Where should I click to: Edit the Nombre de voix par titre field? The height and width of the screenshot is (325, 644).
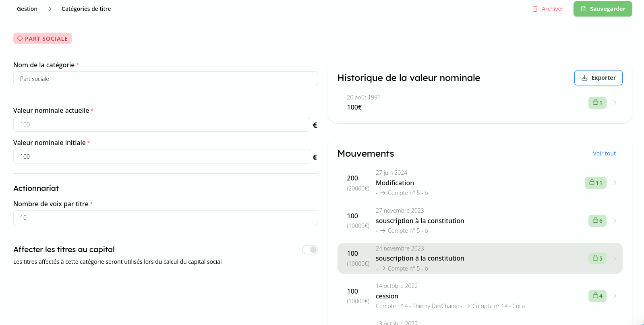[x=166, y=218]
